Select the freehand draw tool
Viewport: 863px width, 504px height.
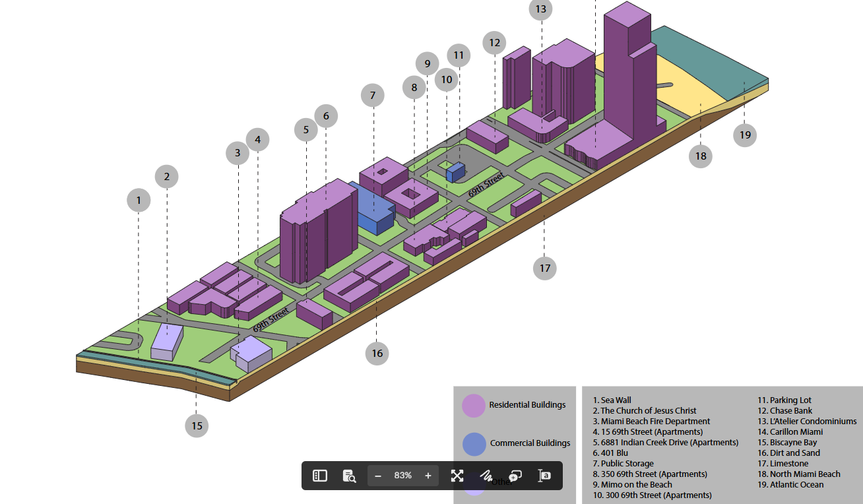coord(486,476)
